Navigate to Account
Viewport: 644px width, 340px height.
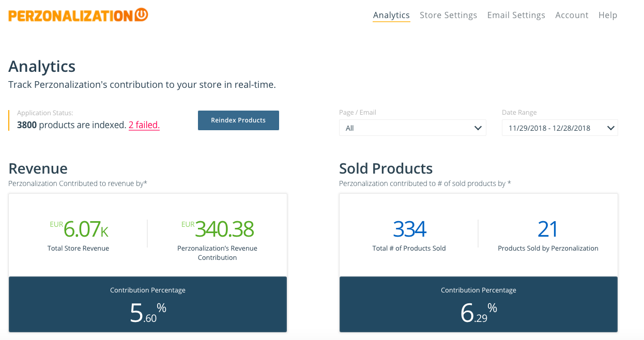click(572, 16)
